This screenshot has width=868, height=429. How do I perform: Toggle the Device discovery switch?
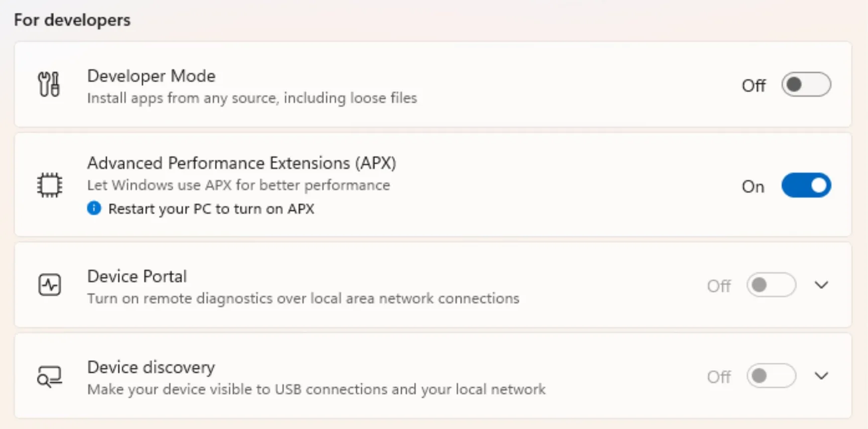click(x=771, y=376)
